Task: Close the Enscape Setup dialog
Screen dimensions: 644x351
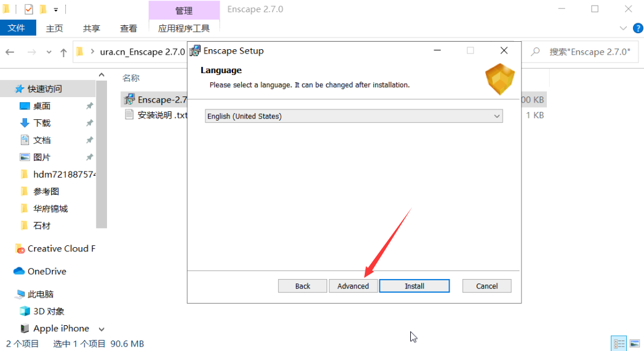Action: [504, 50]
